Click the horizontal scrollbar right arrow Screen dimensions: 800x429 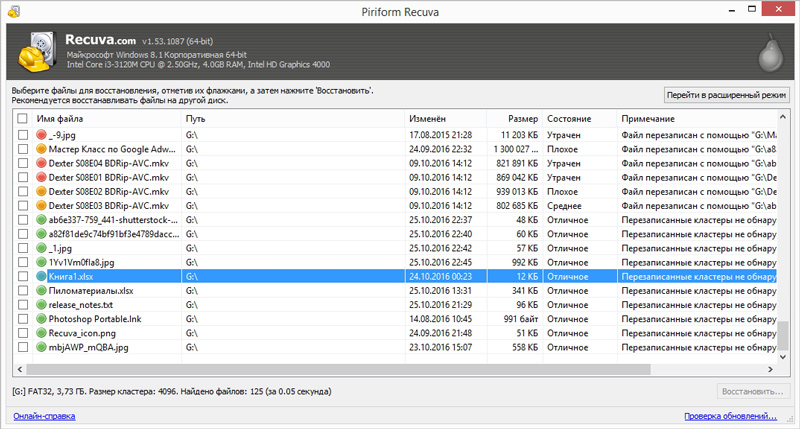click(x=770, y=369)
